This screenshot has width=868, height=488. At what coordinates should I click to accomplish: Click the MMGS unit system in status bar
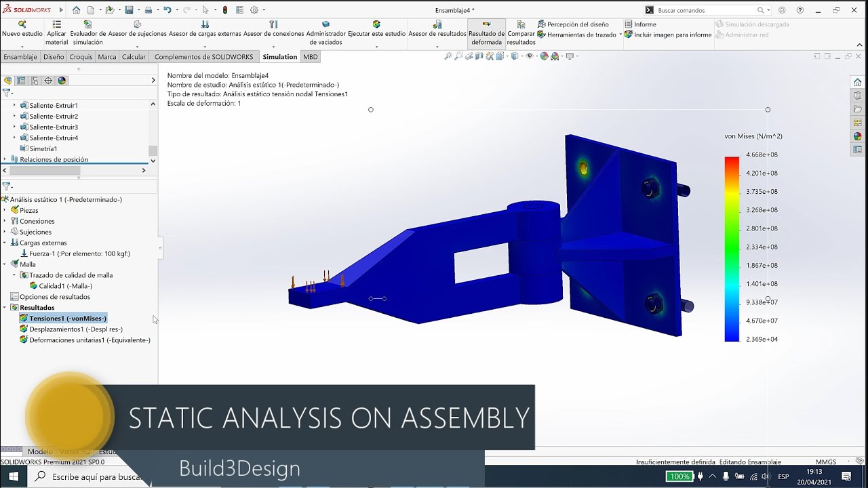point(826,462)
